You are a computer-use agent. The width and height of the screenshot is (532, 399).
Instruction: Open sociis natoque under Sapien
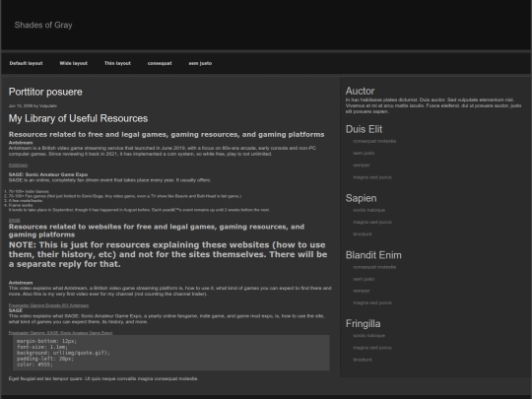368,210
